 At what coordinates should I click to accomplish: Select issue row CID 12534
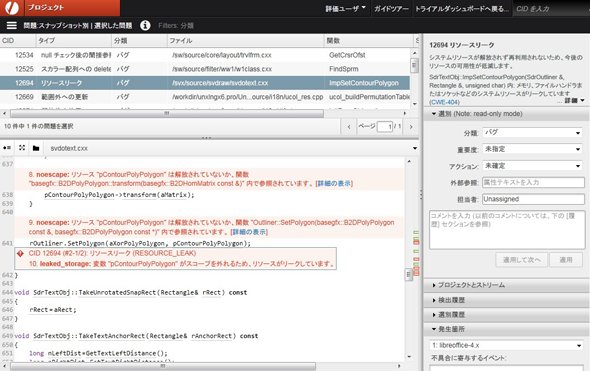[205, 55]
